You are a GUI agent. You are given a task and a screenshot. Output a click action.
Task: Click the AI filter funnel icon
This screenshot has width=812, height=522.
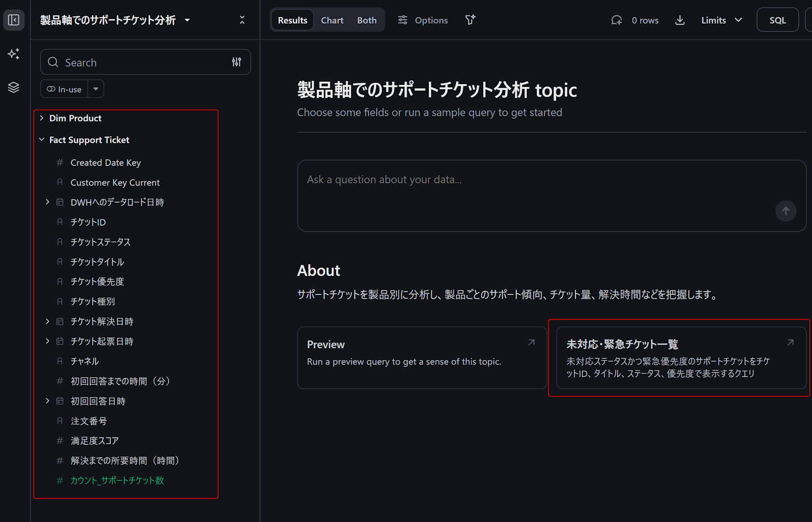[470, 20]
